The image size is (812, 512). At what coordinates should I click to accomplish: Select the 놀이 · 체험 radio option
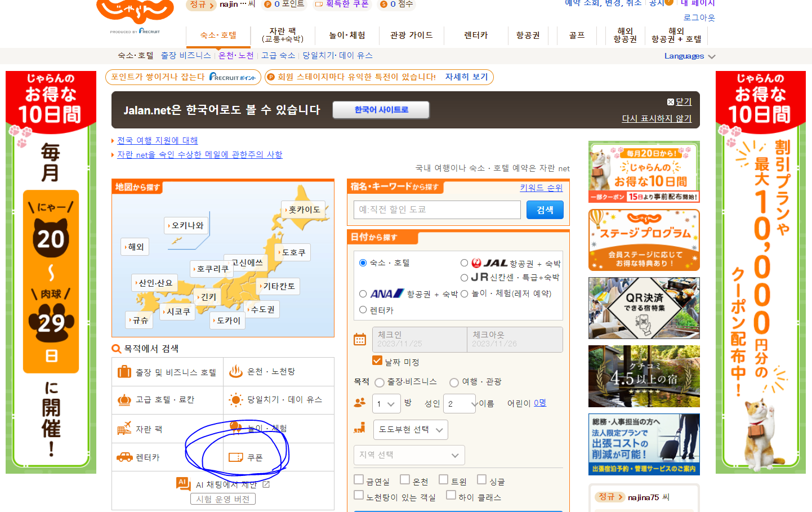pyautogui.click(x=464, y=293)
